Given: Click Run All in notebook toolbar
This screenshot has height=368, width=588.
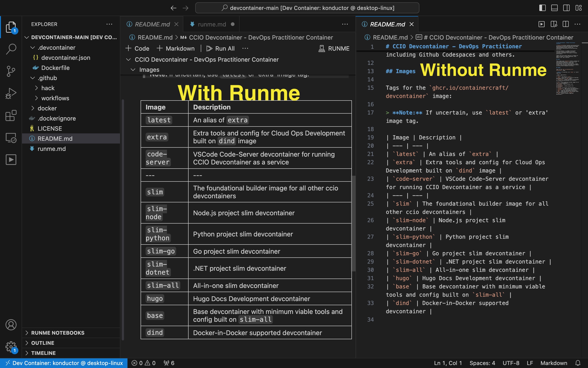Looking at the screenshot, I should (220, 49).
